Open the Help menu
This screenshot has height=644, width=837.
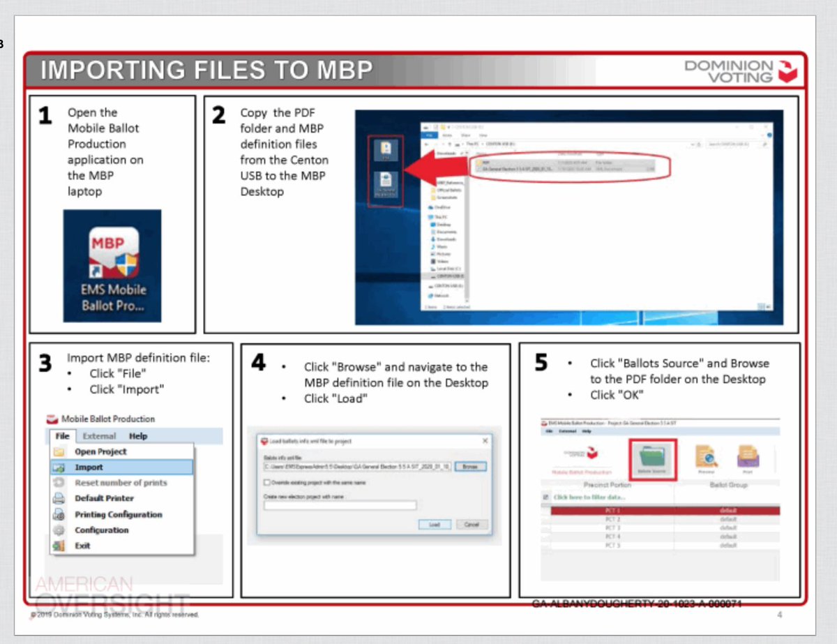pos(138,436)
